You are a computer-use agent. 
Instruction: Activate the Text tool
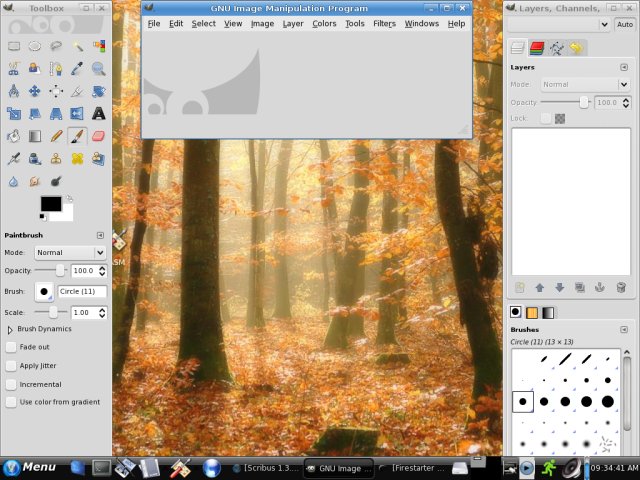coord(99,113)
